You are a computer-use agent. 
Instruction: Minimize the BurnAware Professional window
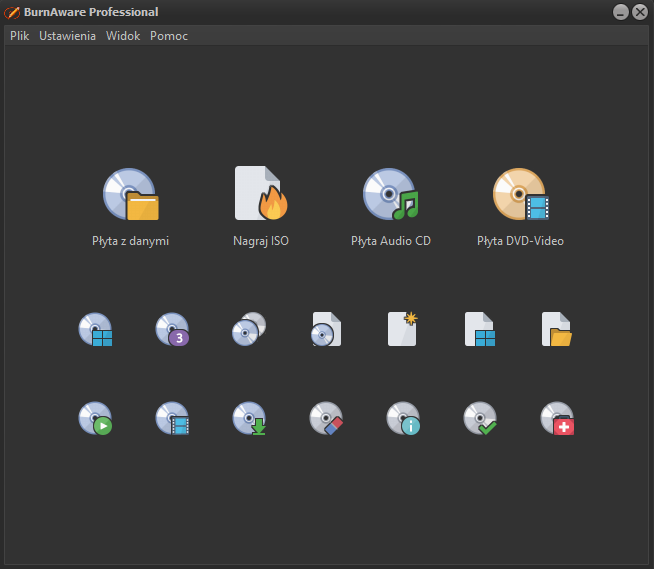click(x=621, y=12)
